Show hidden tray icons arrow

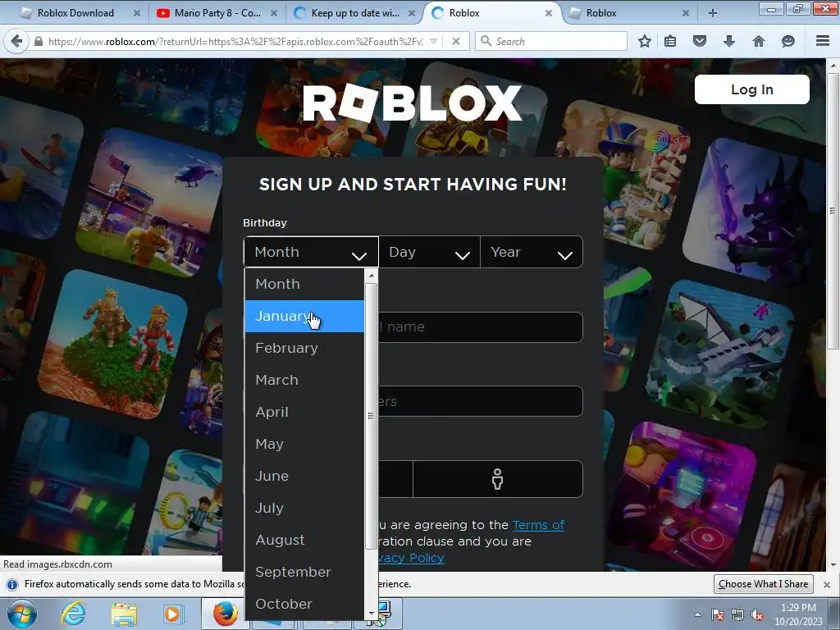pos(697,615)
